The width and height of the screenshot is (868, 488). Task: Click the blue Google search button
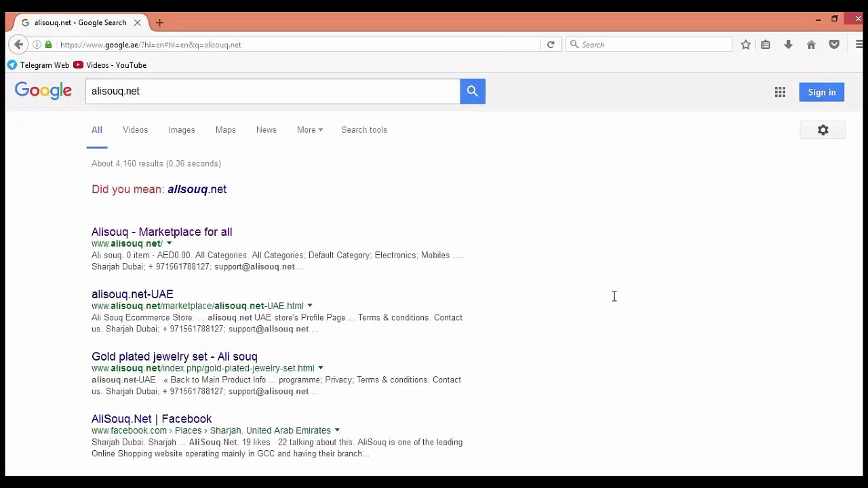tap(473, 91)
